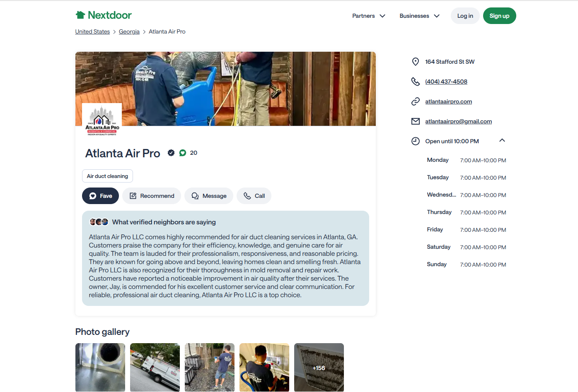
Task: Click the Atlanta Air Pro business title
Action: click(123, 153)
